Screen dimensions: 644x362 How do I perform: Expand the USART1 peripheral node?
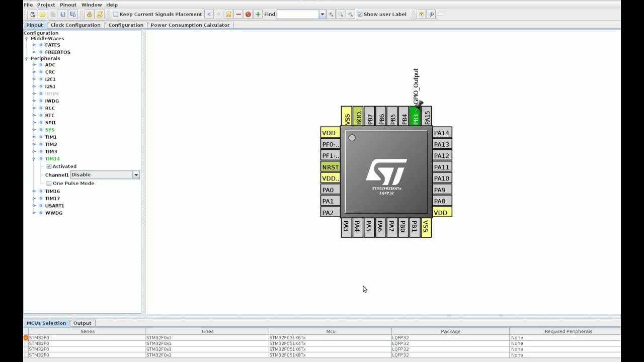tap(34, 206)
